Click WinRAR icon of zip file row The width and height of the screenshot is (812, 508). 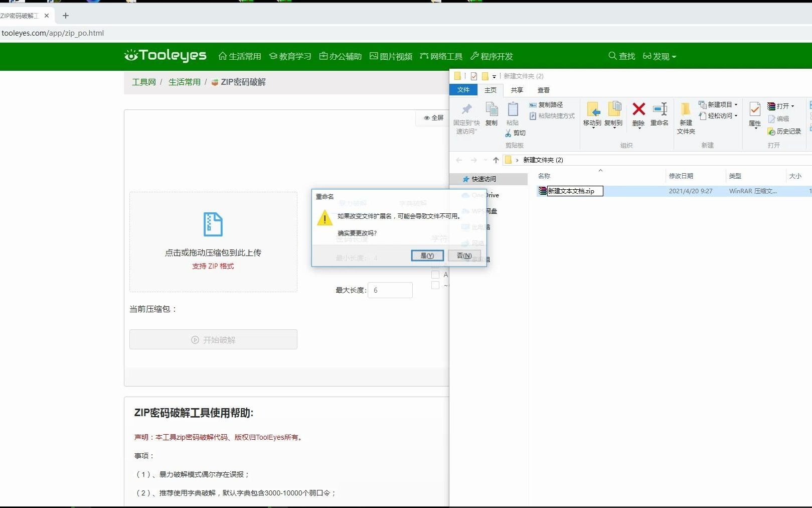coord(542,191)
